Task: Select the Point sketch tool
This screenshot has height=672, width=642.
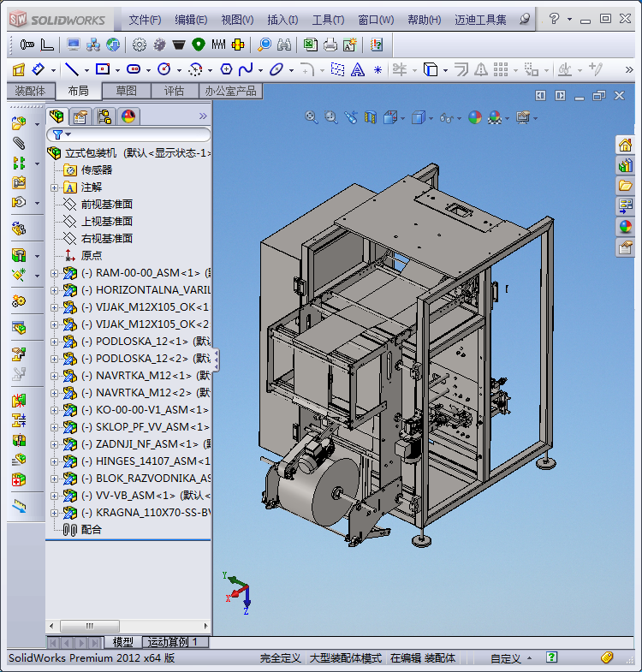Action: 377,70
